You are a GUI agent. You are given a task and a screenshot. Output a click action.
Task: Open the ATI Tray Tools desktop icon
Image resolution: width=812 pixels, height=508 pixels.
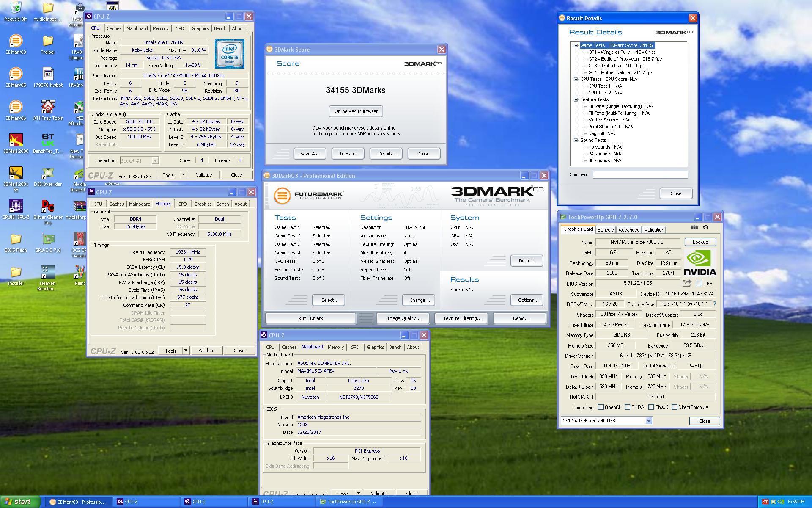48,107
